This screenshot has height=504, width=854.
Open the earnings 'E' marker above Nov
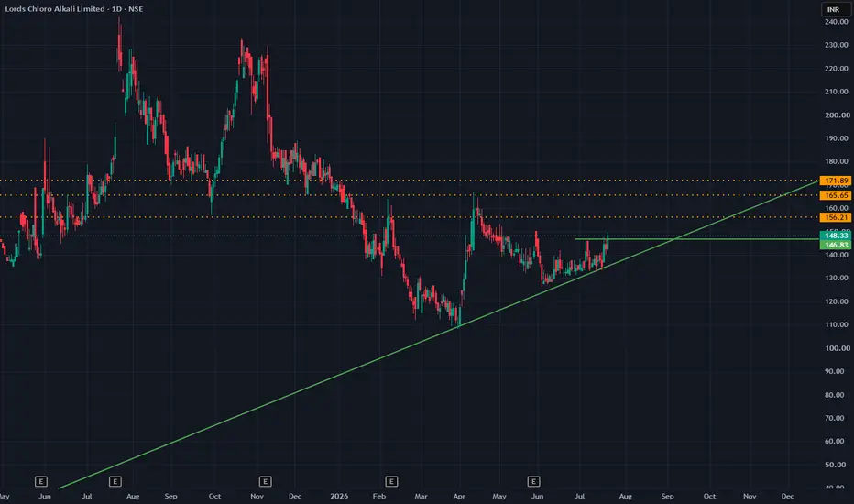coord(265,481)
